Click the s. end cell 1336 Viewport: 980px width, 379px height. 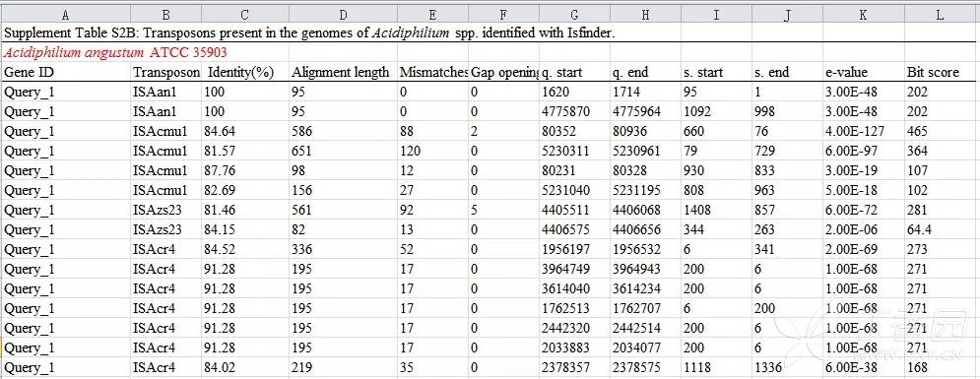787,368
